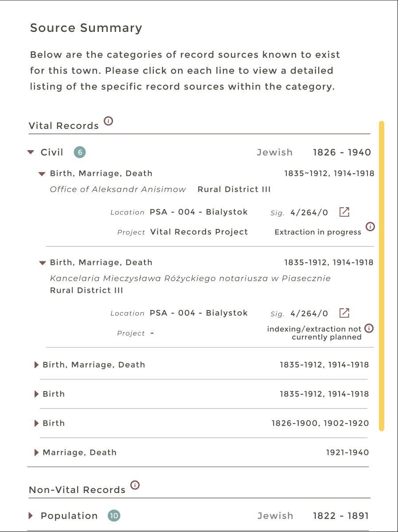Expand the Marriage, Death 1921-1940 row
The image size is (398, 532).
(37, 453)
